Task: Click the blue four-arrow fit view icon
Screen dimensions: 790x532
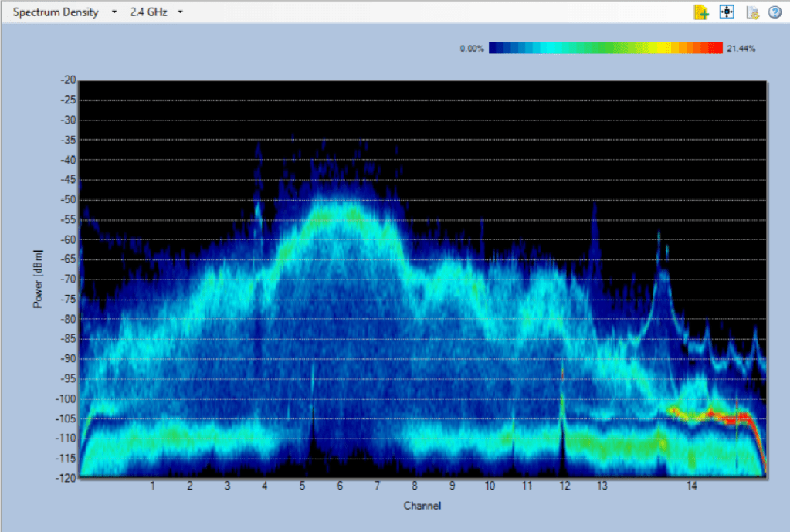Action: (x=726, y=12)
